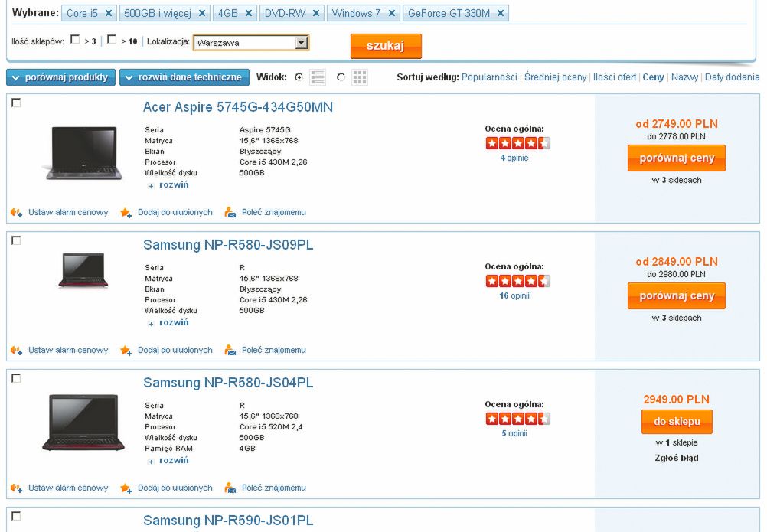767x532 pixels.
Task: Click recommend-to-friend icon for Acer Aspire
Action: click(230, 213)
